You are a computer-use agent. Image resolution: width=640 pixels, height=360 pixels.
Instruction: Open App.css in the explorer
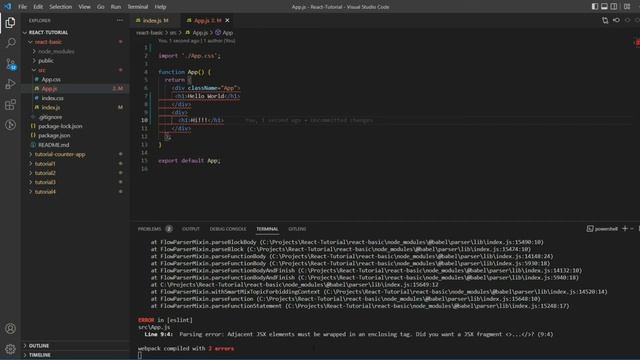click(51, 80)
